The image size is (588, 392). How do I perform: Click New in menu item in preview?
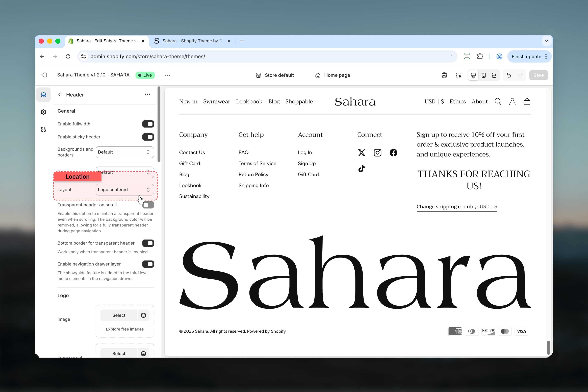(x=188, y=101)
